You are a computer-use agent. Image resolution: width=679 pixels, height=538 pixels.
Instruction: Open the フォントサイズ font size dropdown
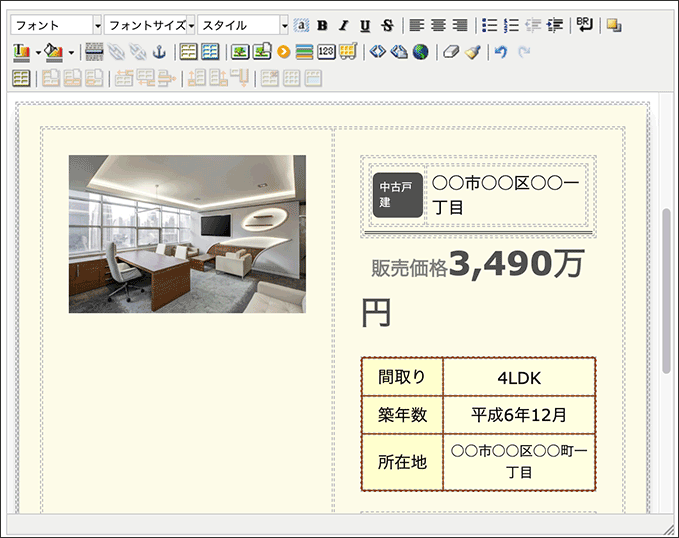tap(150, 26)
